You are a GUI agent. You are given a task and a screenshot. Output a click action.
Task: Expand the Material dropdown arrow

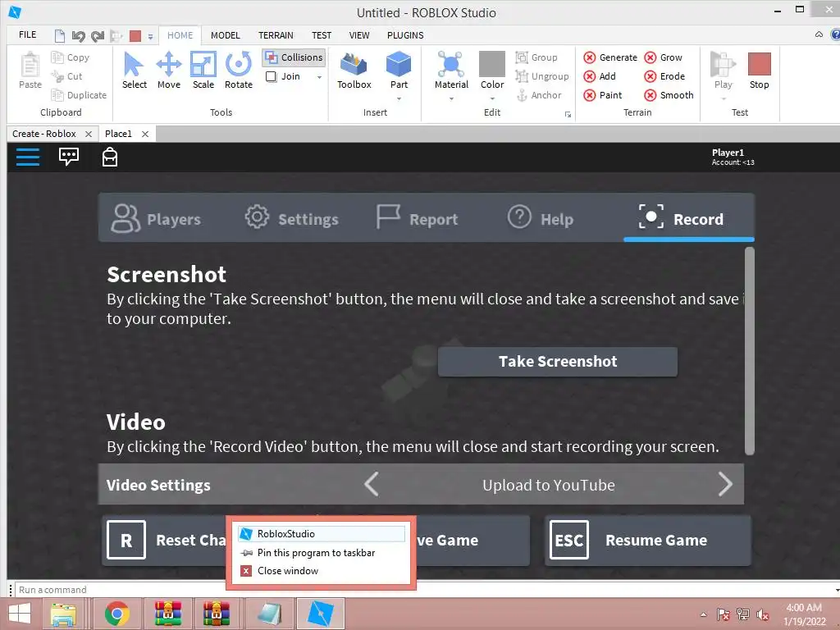click(451, 98)
